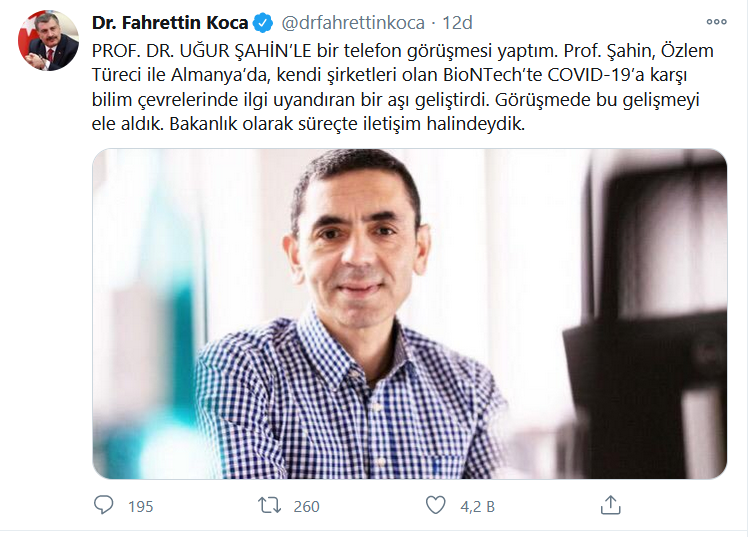Click the Dr. Fahrettin Koca display name
Screen dimensions: 748x537
(x=170, y=23)
